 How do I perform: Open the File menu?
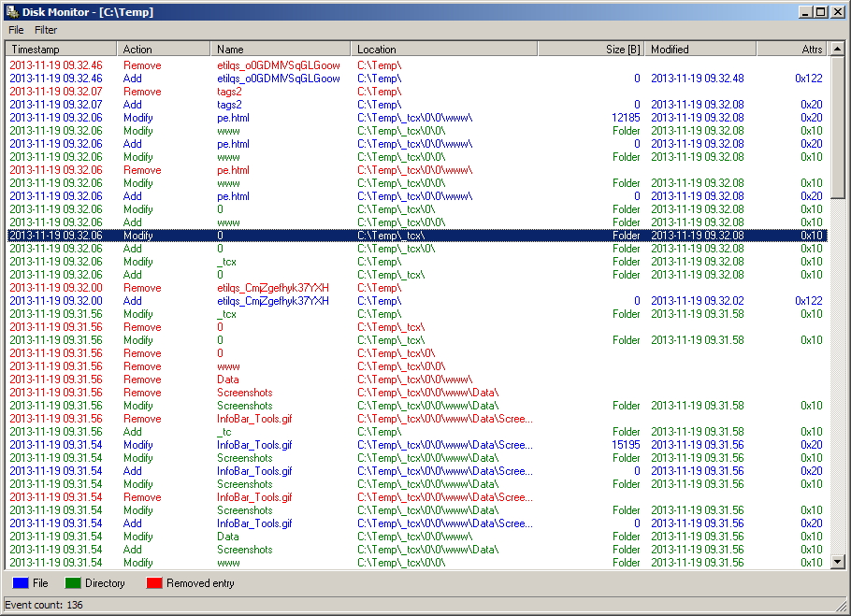pyautogui.click(x=16, y=30)
